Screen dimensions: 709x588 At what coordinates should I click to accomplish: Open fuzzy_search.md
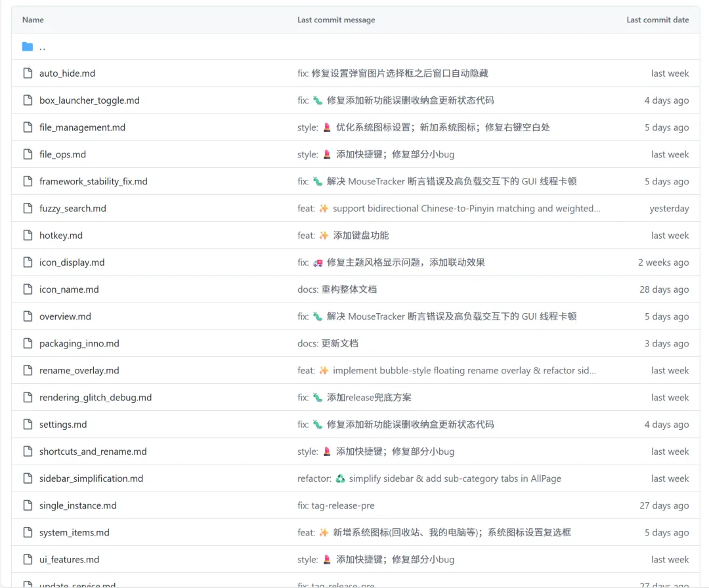point(72,208)
